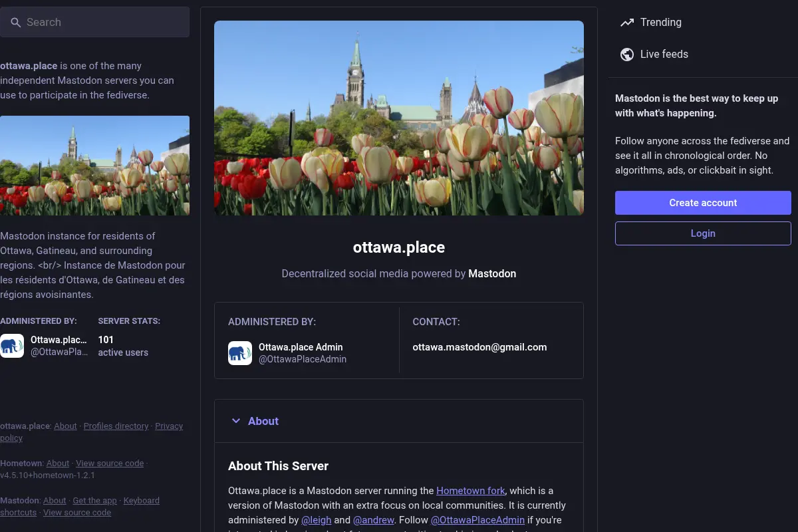Click the Live feeds globe icon
The height and width of the screenshot is (532, 798).
(x=627, y=55)
